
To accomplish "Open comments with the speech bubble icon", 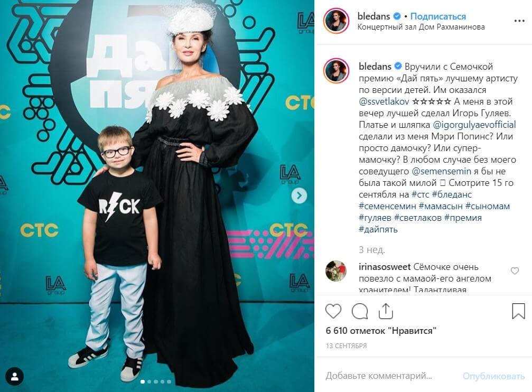I will pos(360,311).
